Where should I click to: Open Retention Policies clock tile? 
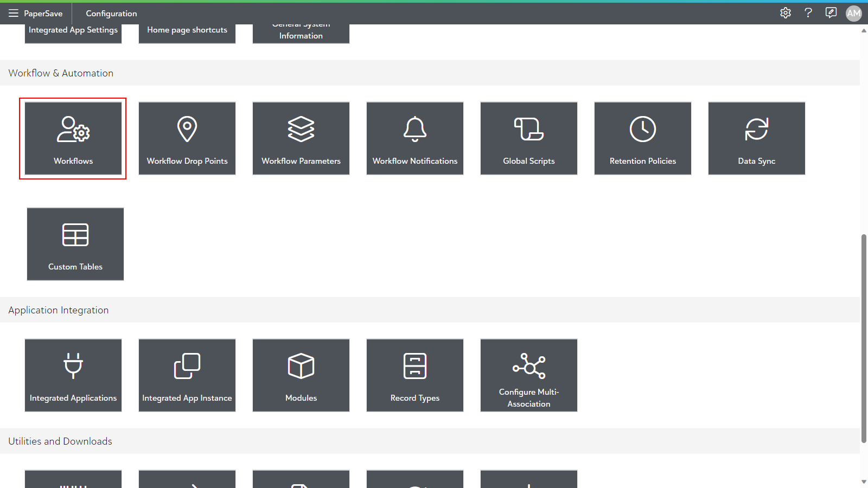pos(643,138)
